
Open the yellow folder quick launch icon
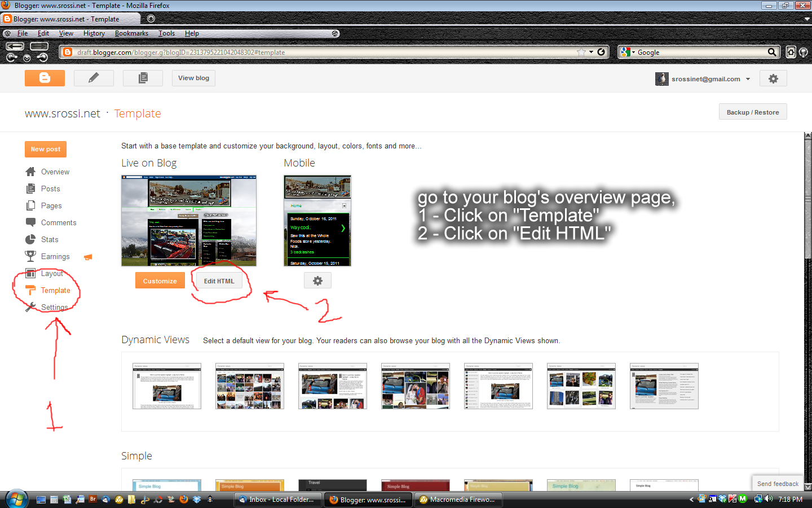[x=132, y=500]
